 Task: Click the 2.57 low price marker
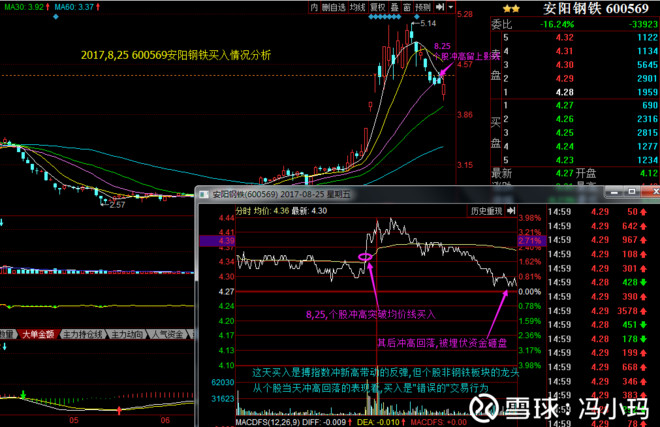117,205
